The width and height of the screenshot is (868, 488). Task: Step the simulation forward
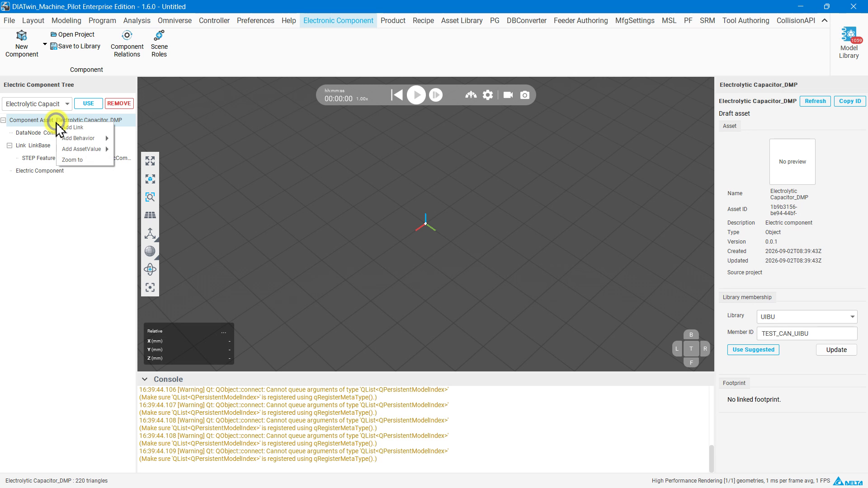pos(436,95)
